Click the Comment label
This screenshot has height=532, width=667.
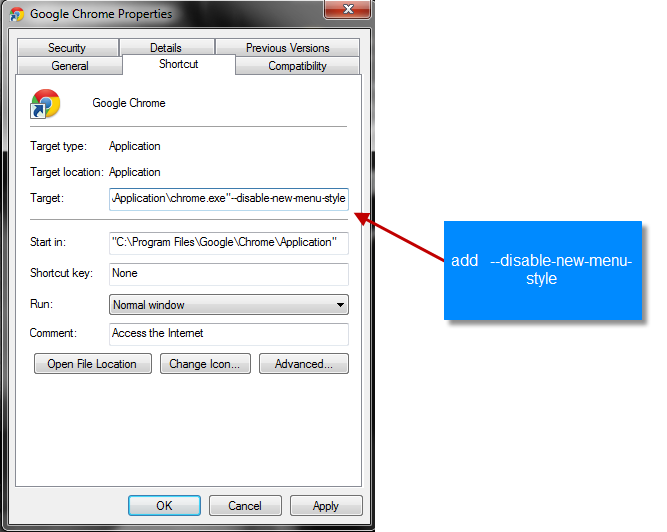[x=53, y=333]
